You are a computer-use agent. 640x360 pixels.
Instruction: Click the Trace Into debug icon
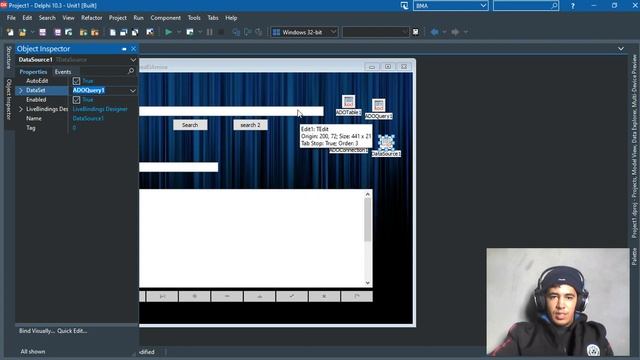[x=236, y=32]
